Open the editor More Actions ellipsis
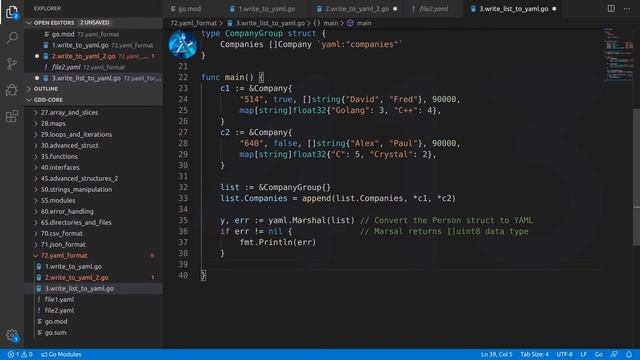Viewport: 640px width, 360px height. coord(627,9)
